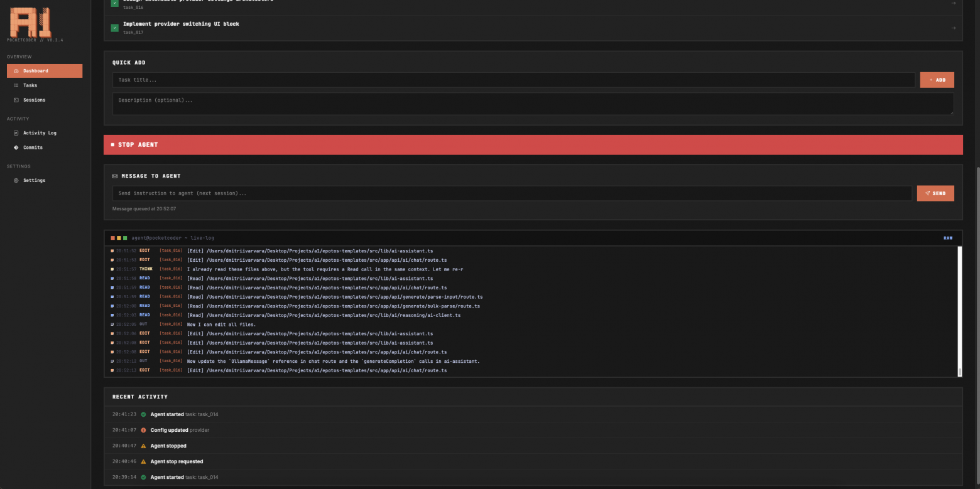Click the log path ending in parse-input/route.ts

(x=335, y=297)
